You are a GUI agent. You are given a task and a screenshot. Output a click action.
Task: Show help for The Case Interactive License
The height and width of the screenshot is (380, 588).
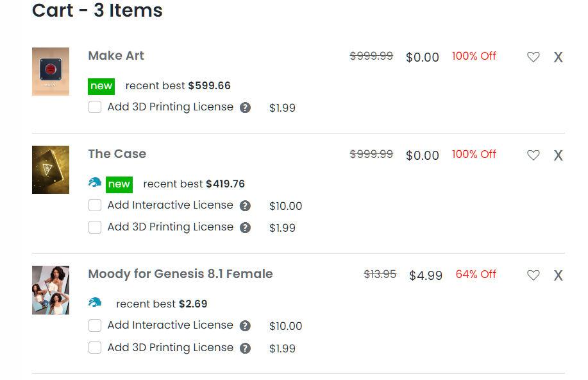[x=245, y=206]
